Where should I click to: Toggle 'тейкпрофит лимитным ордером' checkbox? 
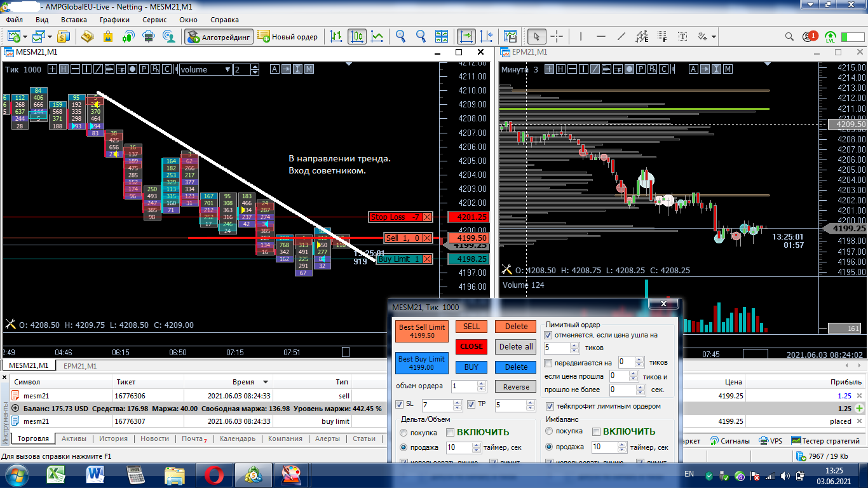pyautogui.click(x=550, y=406)
